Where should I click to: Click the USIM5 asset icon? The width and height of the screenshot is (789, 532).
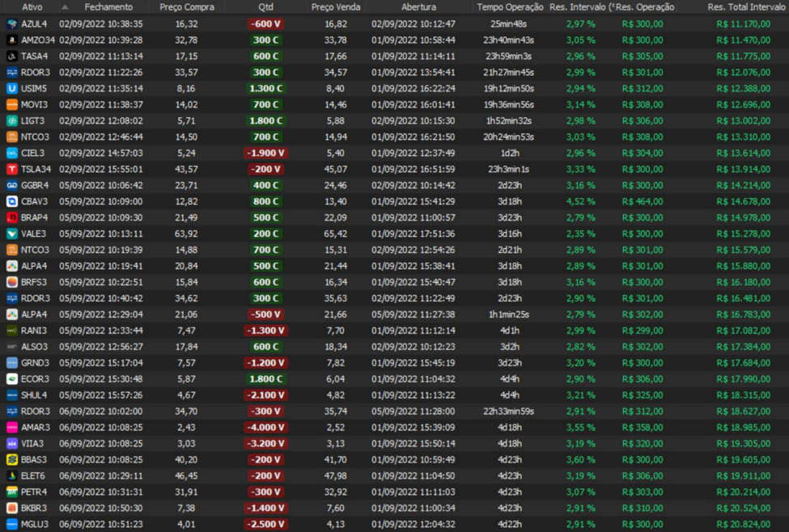(12, 88)
